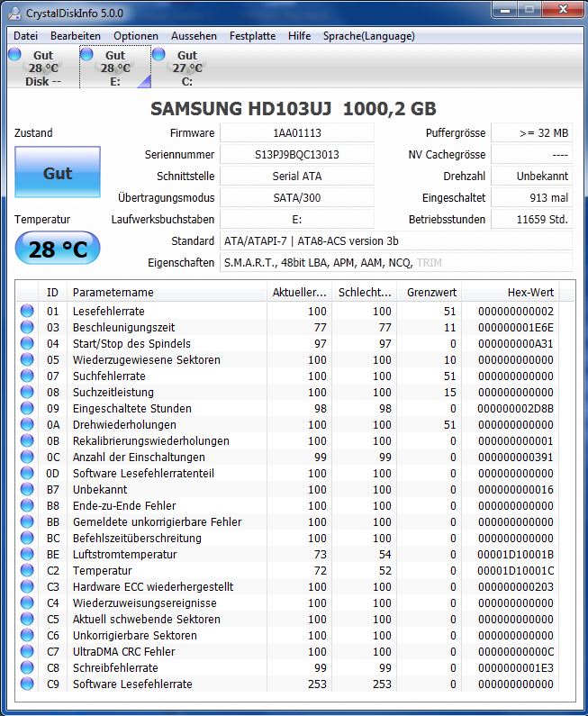
Task: Open the Bearbeiten menu
Action: pyautogui.click(x=76, y=36)
